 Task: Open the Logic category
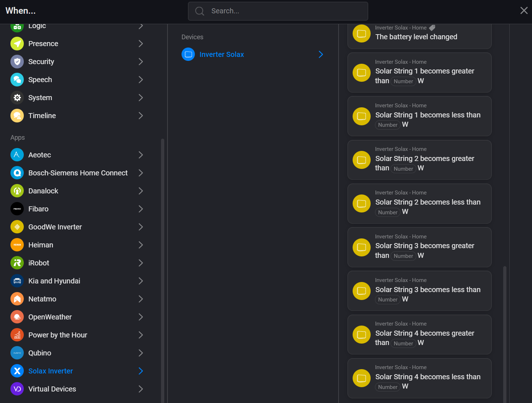click(x=78, y=26)
